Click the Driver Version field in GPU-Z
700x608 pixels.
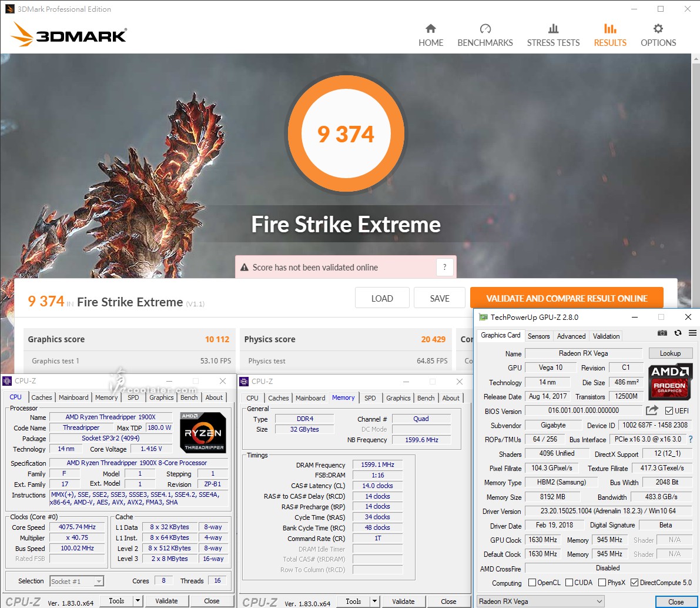point(608,510)
